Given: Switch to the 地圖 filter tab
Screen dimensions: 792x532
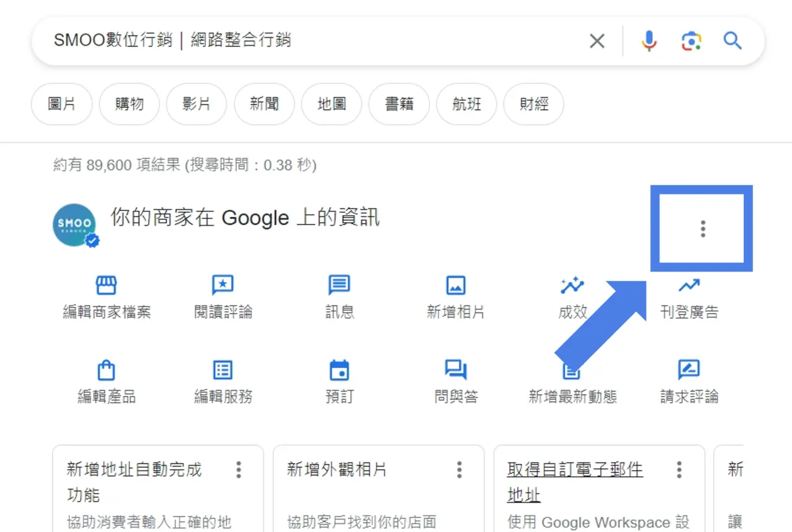Looking at the screenshot, I should [332, 104].
